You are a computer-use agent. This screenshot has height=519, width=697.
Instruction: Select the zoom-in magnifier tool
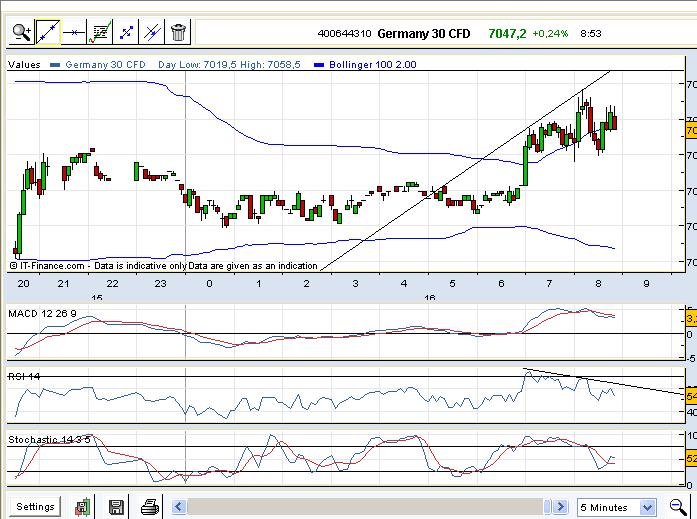pos(21,32)
